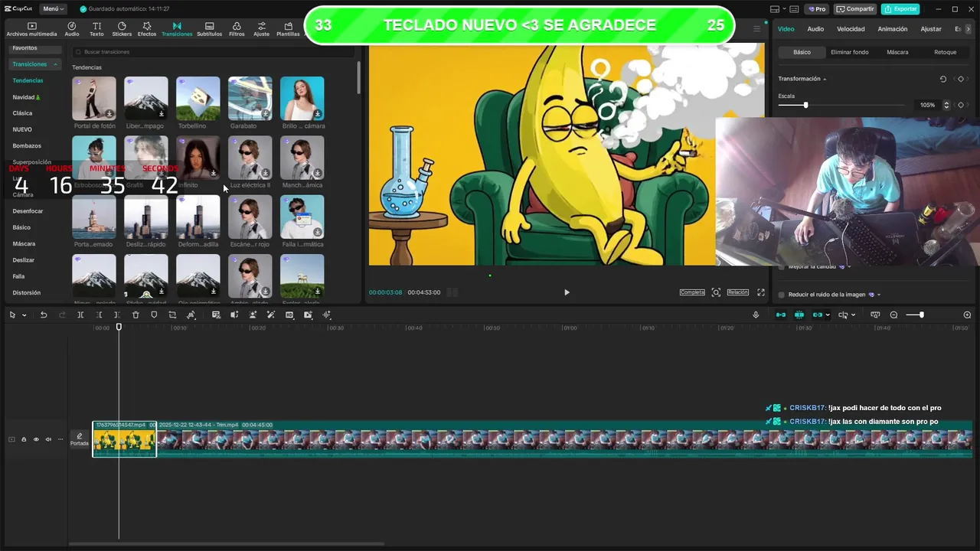Click the undo arrow in timeline toolbar
The width and height of the screenshot is (980, 551).
[44, 315]
